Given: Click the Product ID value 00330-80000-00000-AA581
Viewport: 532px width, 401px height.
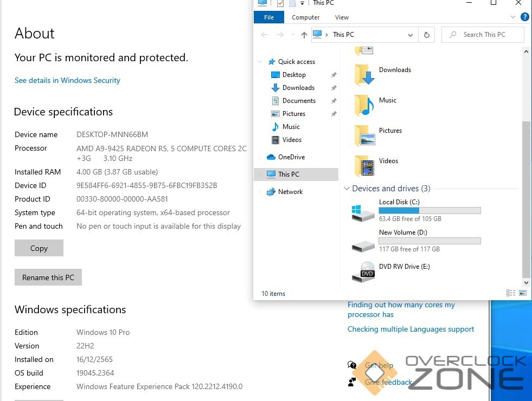Looking at the screenshot, I should [122, 199].
